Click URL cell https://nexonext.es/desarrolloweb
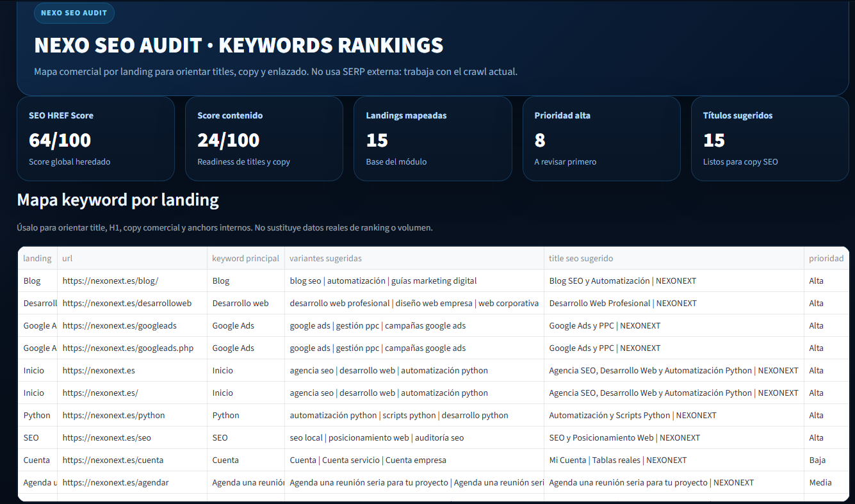The width and height of the screenshot is (855, 504). (133, 303)
